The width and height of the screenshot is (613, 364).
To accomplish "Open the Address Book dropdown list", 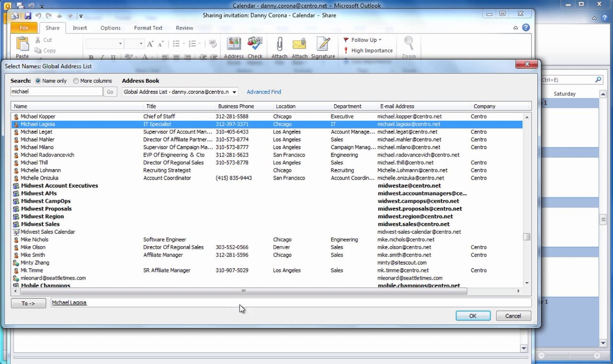I will (234, 92).
